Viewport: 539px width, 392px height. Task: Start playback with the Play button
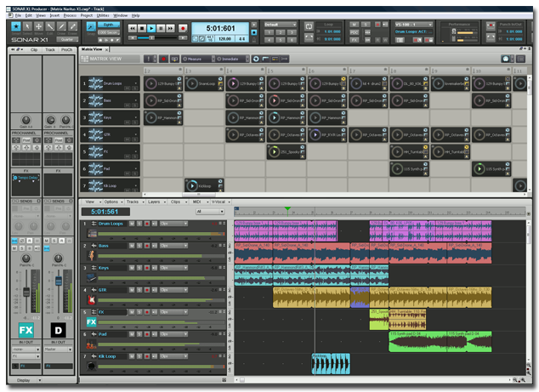click(x=151, y=29)
